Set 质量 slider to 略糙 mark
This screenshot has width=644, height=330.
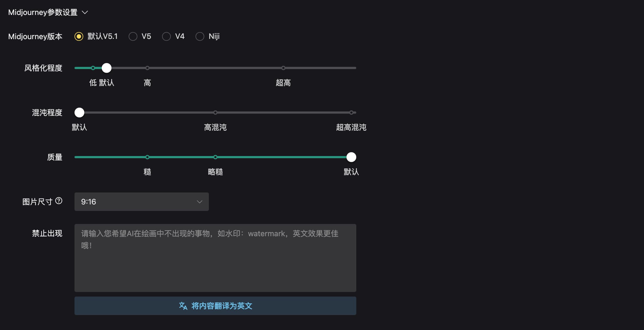pyautogui.click(x=215, y=157)
